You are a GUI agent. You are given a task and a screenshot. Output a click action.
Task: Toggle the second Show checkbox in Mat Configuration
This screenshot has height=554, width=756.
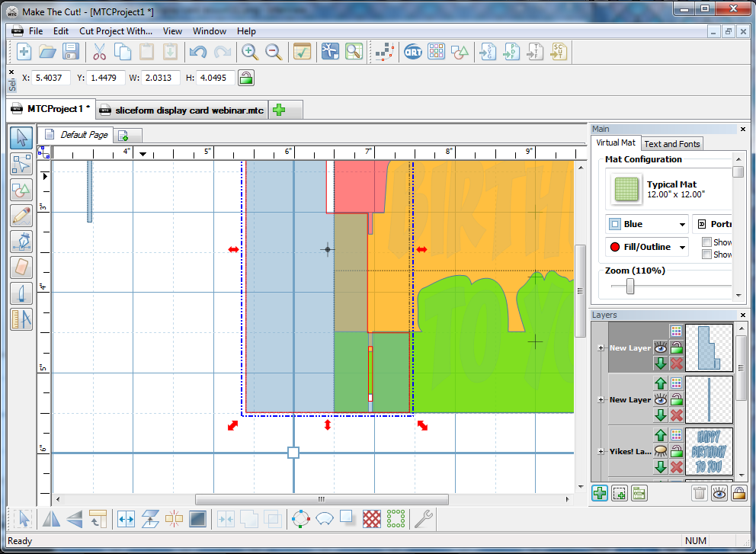point(706,254)
